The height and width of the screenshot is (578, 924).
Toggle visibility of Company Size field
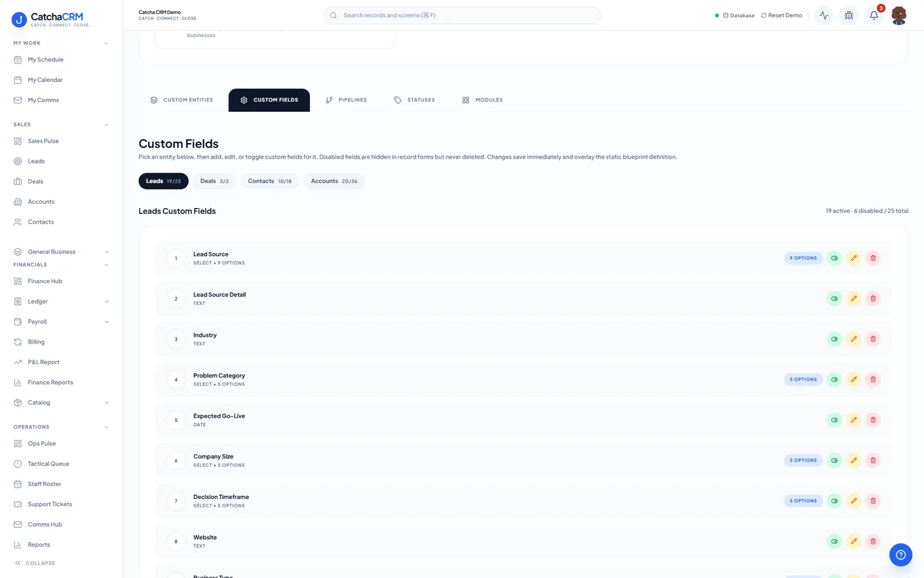(x=834, y=460)
